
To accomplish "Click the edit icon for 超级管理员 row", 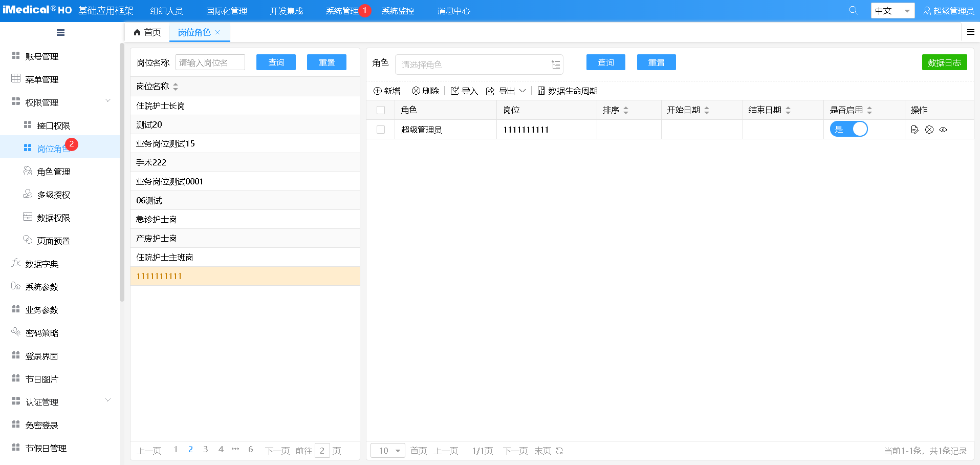I will [x=915, y=130].
